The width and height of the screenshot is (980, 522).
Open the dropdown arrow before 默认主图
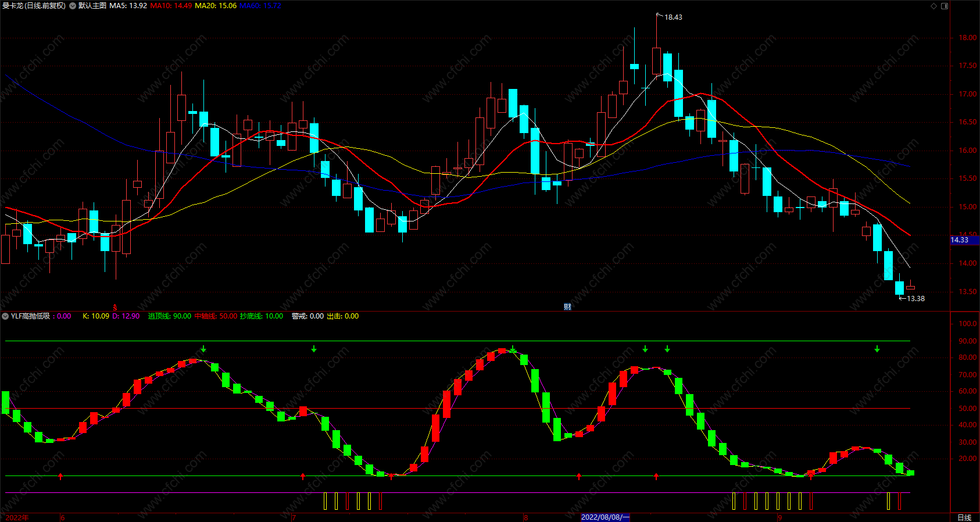pyautogui.click(x=73, y=6)
